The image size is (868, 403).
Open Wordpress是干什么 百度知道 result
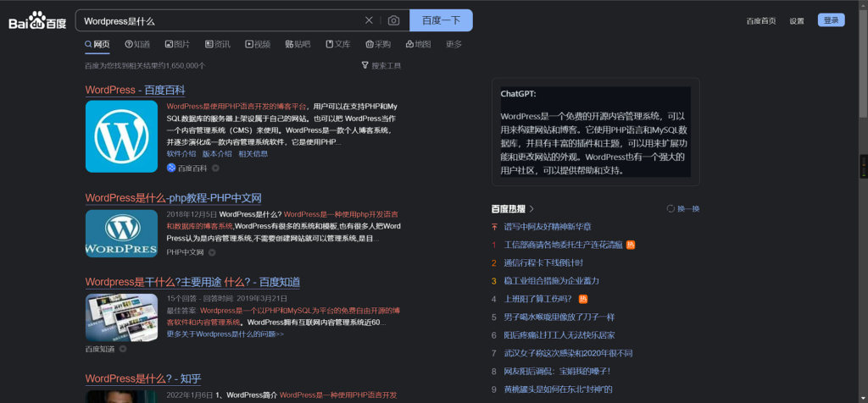[192, 282]
